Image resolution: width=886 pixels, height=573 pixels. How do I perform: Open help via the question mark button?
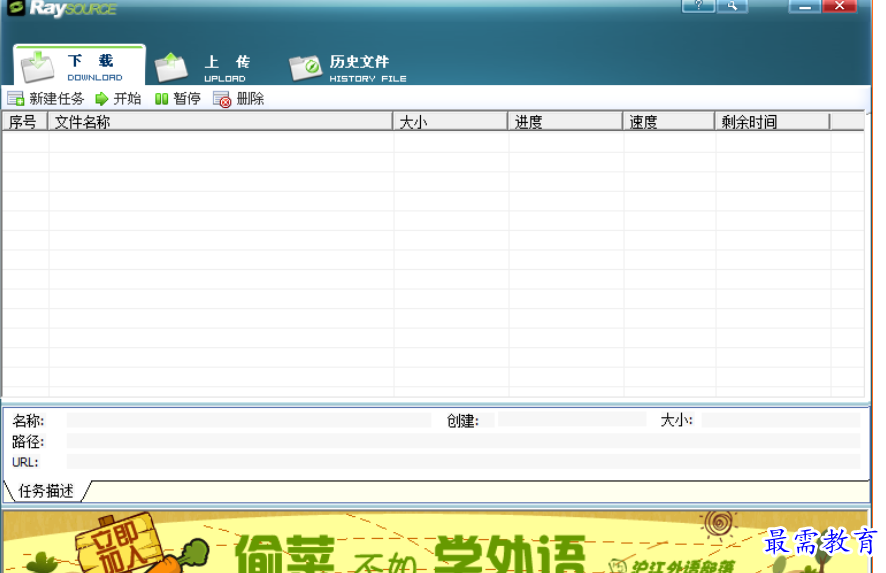coord(698,6)
